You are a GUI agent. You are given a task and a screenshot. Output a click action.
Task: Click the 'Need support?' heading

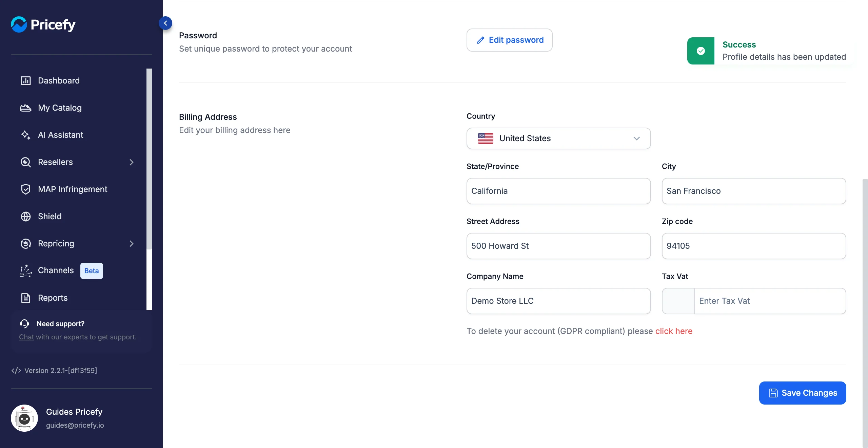(x=60, y=324)
